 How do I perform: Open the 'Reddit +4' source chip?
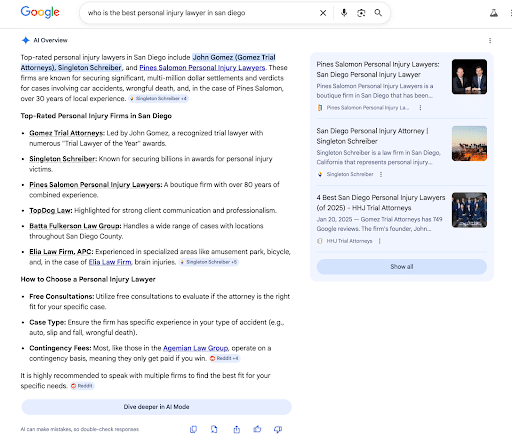(x=224, y=358)
